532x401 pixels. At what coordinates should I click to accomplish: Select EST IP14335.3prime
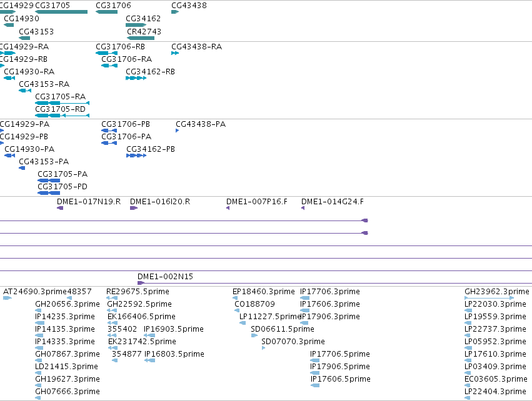[39, 348]
